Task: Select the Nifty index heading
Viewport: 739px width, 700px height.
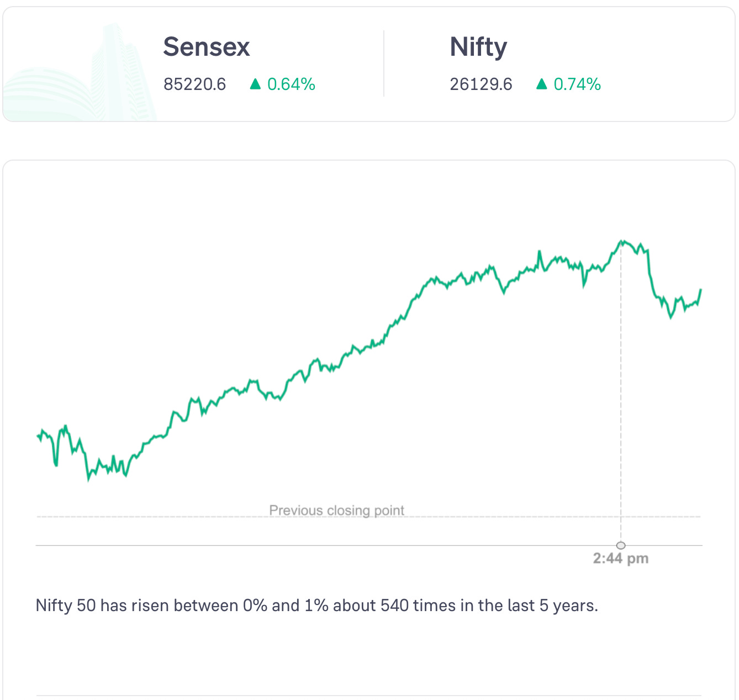Action: coord(478,47)
